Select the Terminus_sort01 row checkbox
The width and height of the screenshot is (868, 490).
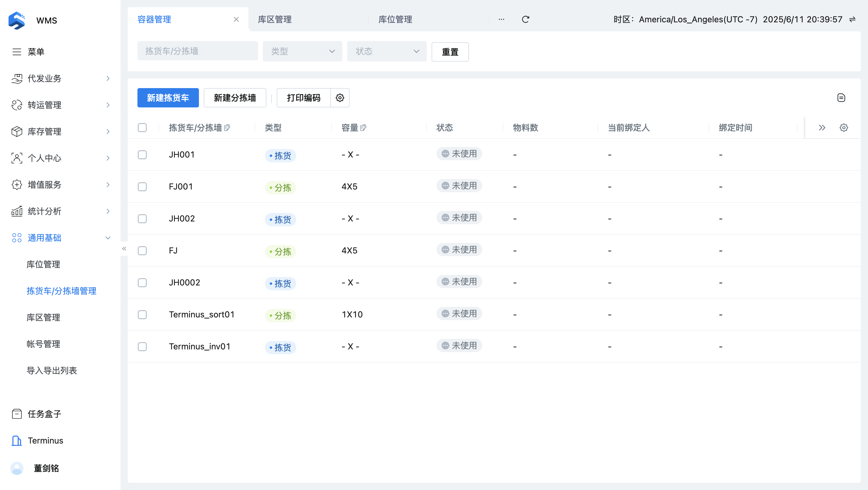142,314
